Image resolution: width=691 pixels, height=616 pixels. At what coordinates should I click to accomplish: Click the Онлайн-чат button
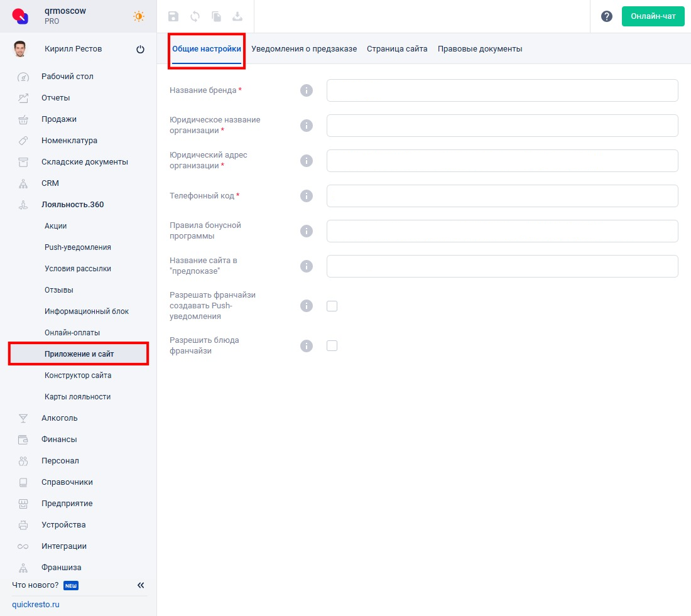[653, 16]
